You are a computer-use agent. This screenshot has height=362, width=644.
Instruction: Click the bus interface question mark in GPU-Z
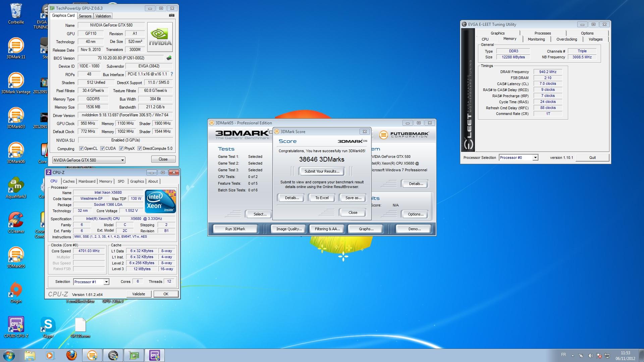point(172,74)
